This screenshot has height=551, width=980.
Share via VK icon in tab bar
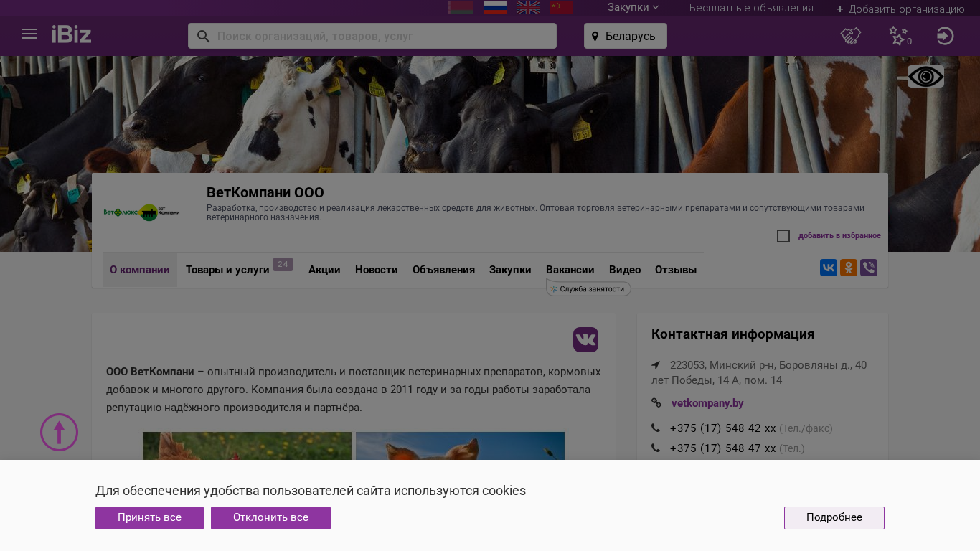[x=828, y=268]
